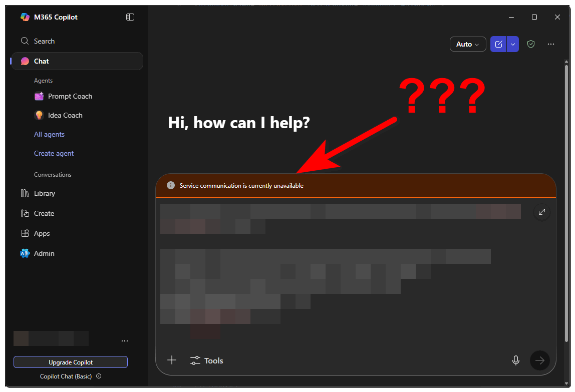Screen dimensions: 575x392
Task: Open the top-right more options menu
Action: [x=551, y=44]
